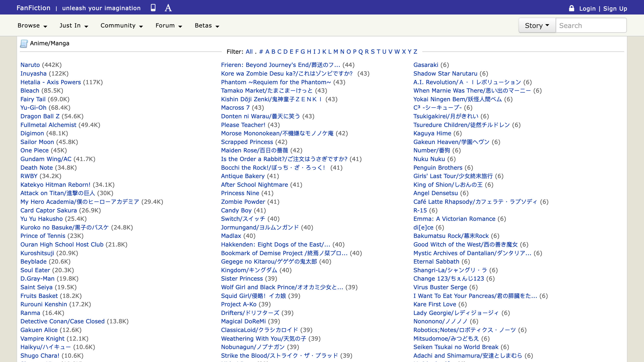Click the lock icon beside Login
Screen dimensions: 644x362
pyautogui.click(x=571, y=8)
